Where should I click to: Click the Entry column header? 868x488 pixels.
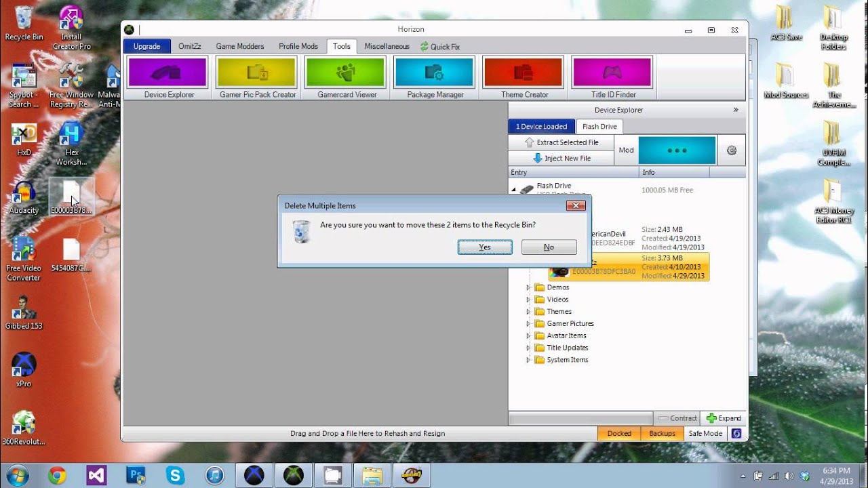[574, 173]
